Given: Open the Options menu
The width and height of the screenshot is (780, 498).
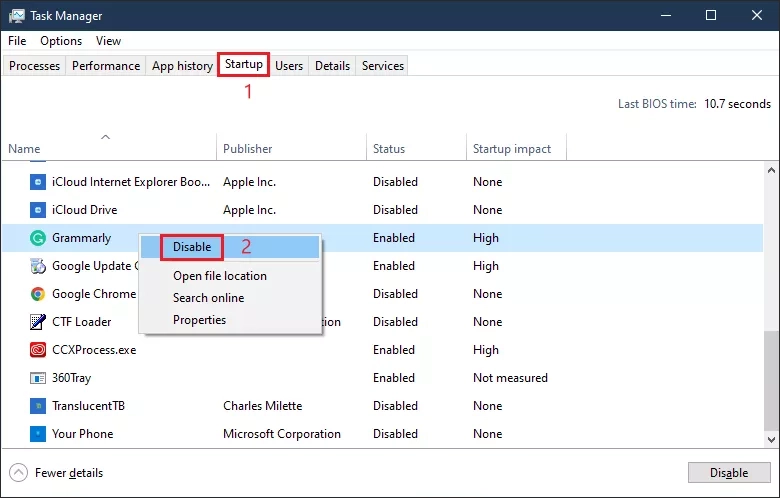Looking at the screenshot, I should [61, 41].
